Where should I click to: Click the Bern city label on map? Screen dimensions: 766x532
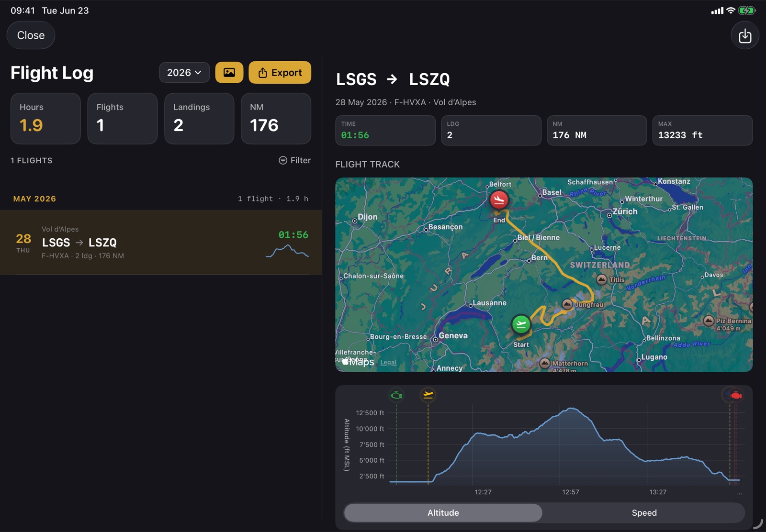[x=540, y=258]
